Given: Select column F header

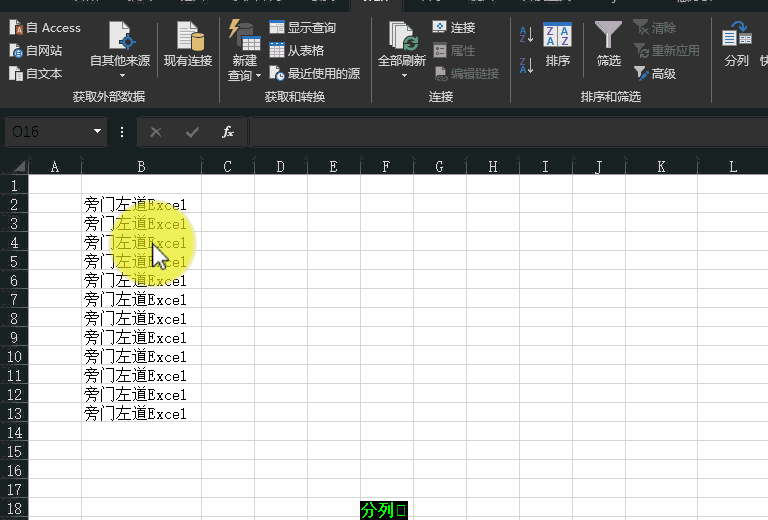Looking at the screenshot, I should pos(386,167).
